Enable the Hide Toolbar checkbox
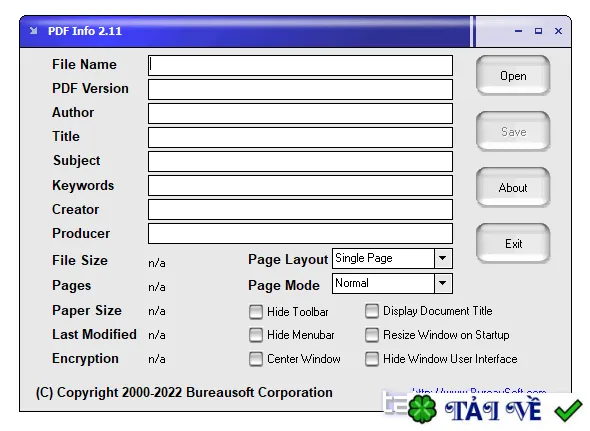The image size is (590, 431). tap(256, 312)
